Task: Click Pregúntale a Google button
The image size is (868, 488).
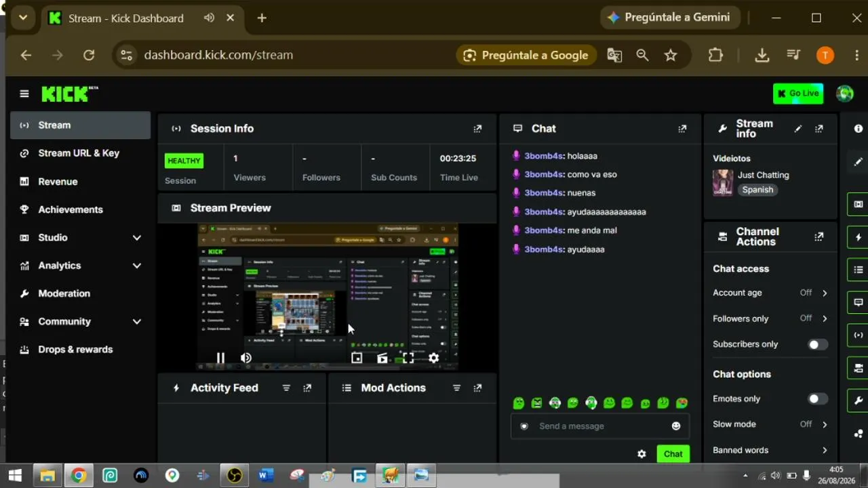Action: click(526, 56)
